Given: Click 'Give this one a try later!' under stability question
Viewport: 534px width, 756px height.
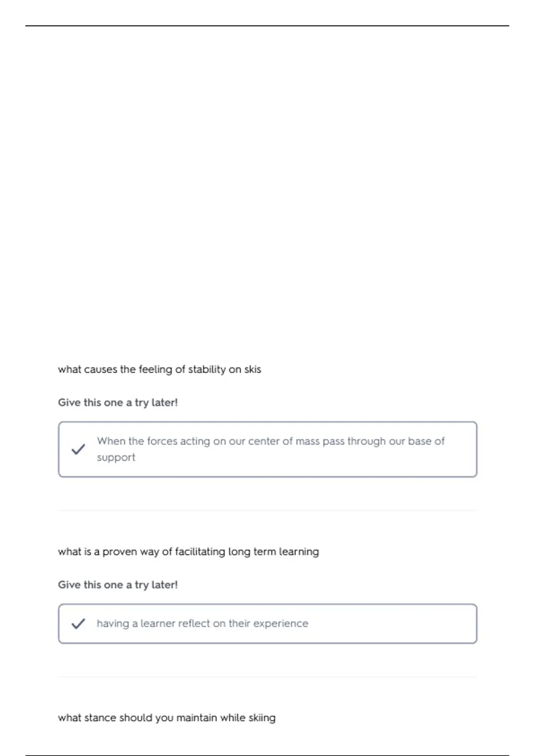Looking at the screenshot, I should pos(117,402).
